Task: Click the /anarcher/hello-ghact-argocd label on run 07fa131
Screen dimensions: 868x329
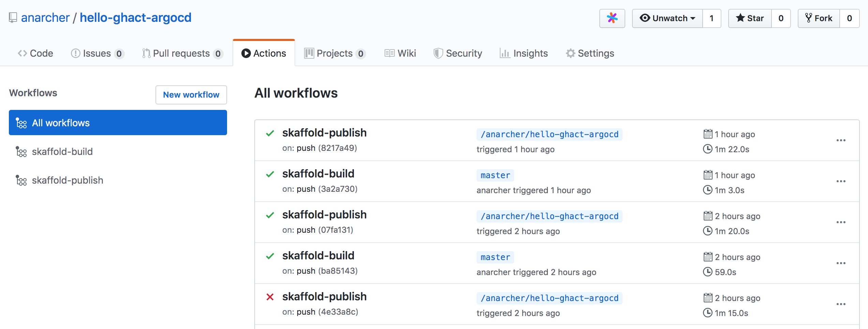Action: (549, 216)
